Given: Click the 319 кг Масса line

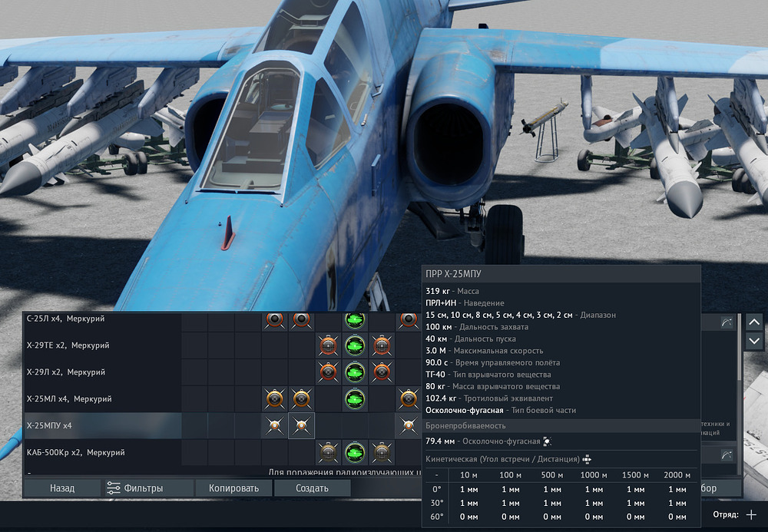Looking at the screenshot, I should pyautogui.click(x=452, y=291).
